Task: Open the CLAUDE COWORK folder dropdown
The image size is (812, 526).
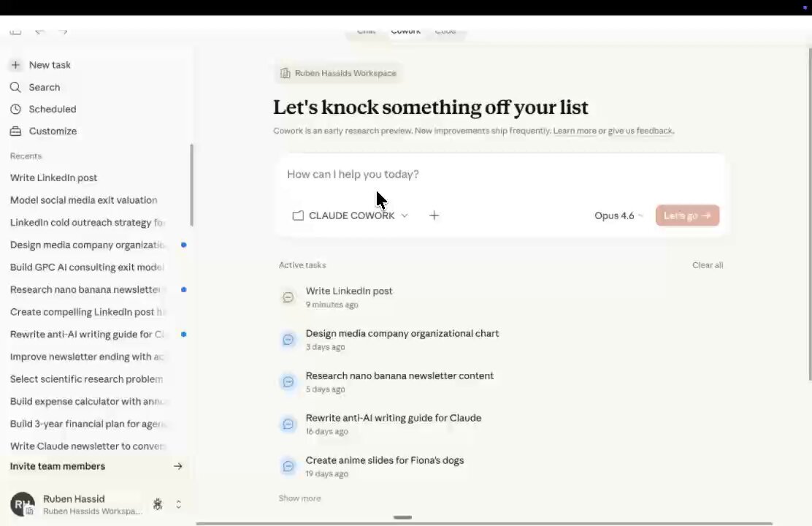Action: pos(351,216)
